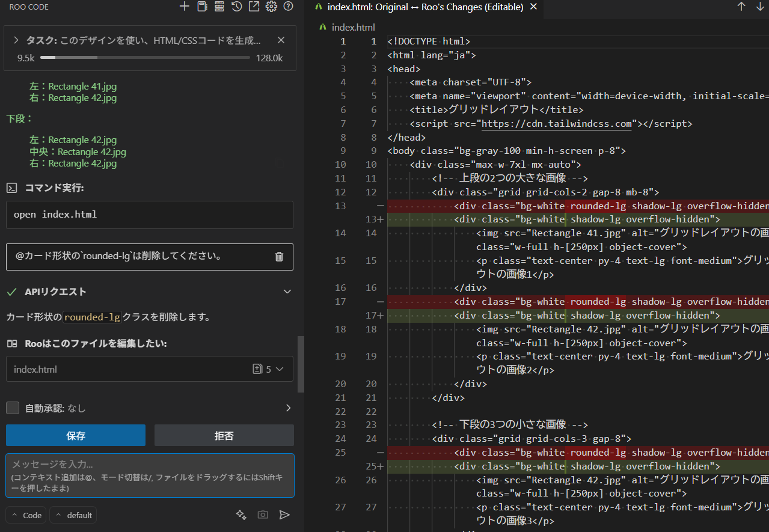Open the Roo Code history panel

click(236, 7)
